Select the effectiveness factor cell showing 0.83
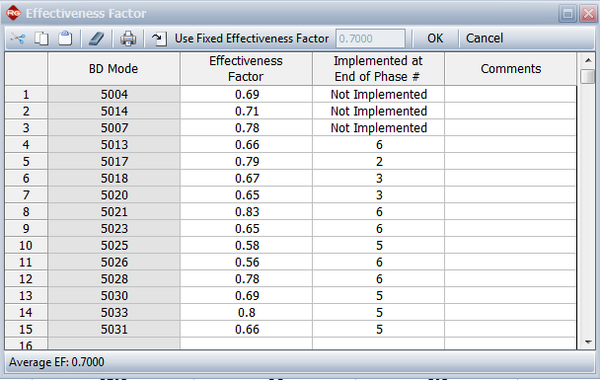Screen dimensions: 600x380 point(246,212)
